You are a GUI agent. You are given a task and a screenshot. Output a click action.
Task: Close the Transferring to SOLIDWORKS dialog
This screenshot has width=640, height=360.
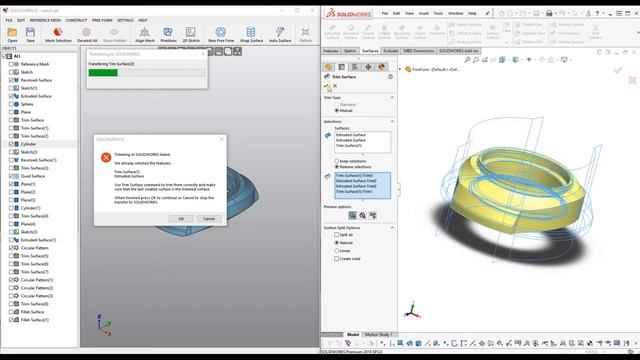tap(202, 54)
